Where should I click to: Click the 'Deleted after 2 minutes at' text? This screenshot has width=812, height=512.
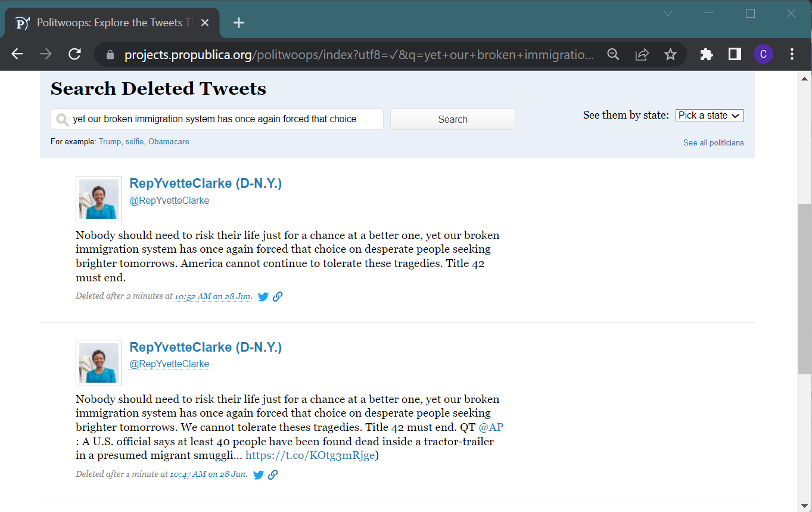(x=124, y=296)
